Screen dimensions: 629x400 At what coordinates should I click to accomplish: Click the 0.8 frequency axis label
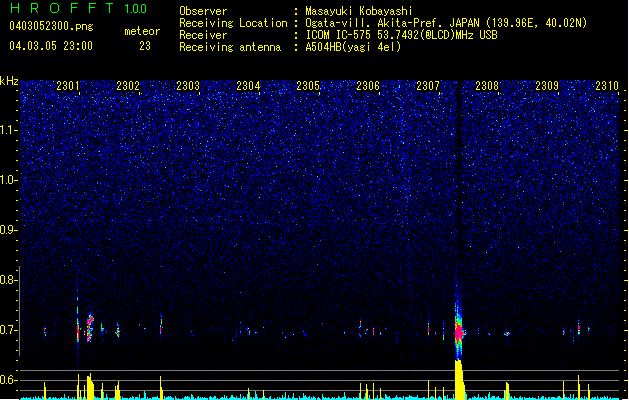[8, 280]
